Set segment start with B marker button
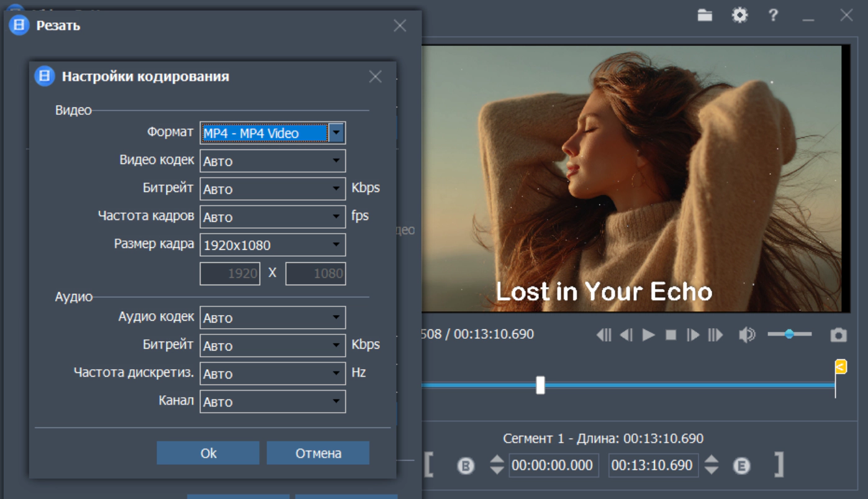This screenshot has width=868, height=499. 466,465
